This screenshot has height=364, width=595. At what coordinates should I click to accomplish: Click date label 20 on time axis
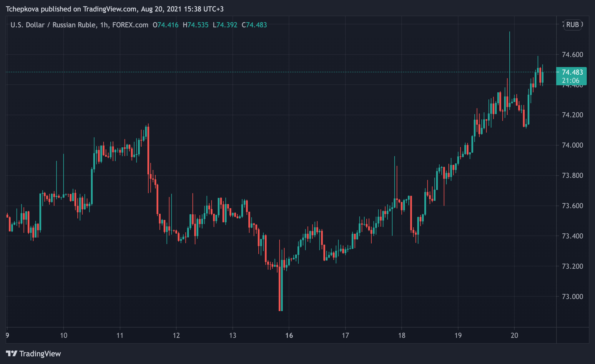coord(514,335)
